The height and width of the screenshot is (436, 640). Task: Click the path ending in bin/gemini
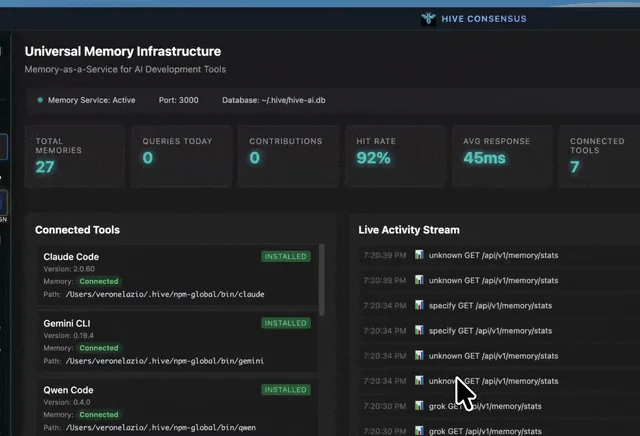point(164,361)
